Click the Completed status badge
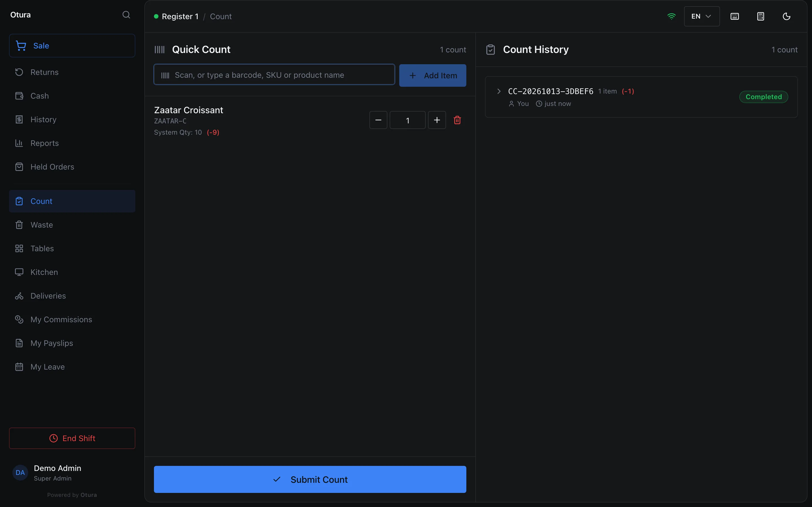 click(763, 97)
